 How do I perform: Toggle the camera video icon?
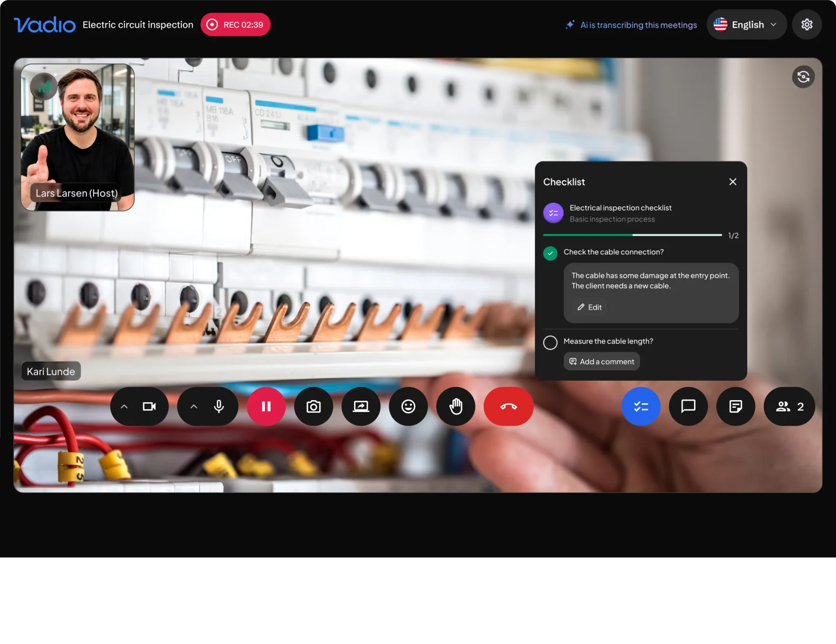pyautogui.click(x=149, y=406)
